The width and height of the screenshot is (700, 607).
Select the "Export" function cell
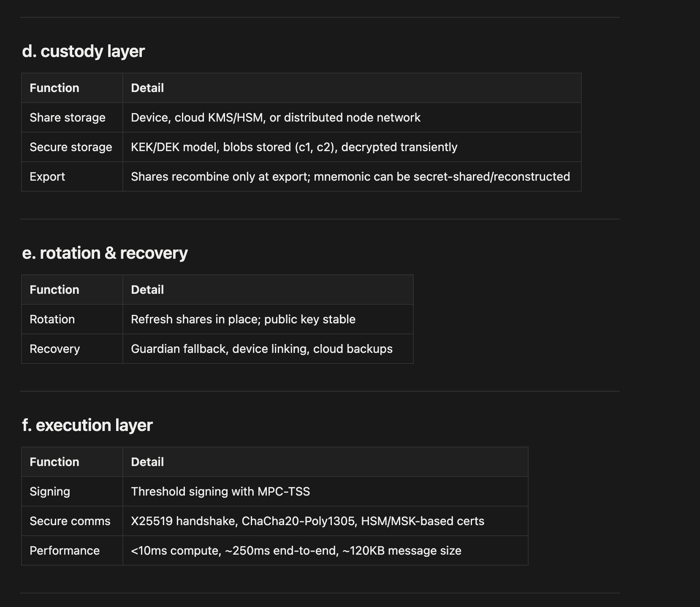47,176
